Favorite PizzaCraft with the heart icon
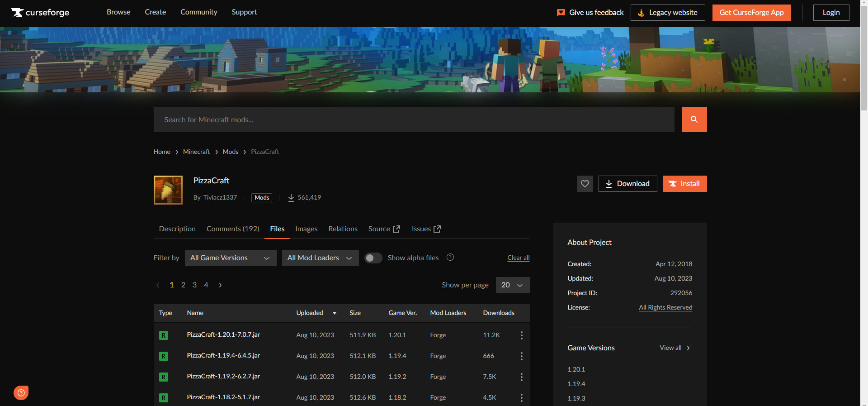The width and height of the screenshot is (868, 406). (585, 184)
